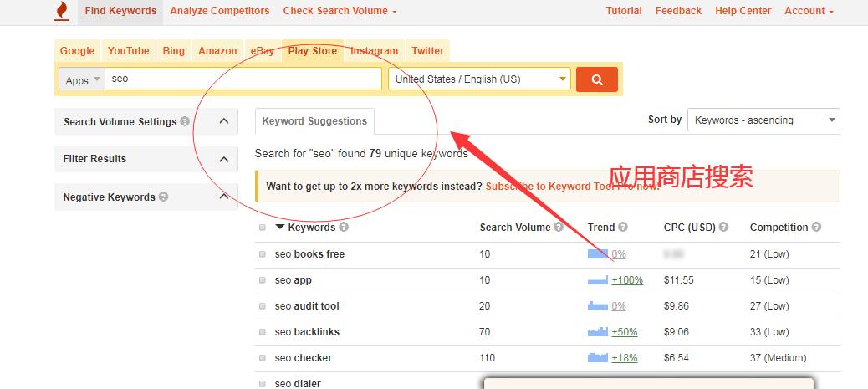Click the keyword input field containing seo

(x=243, y=79)
